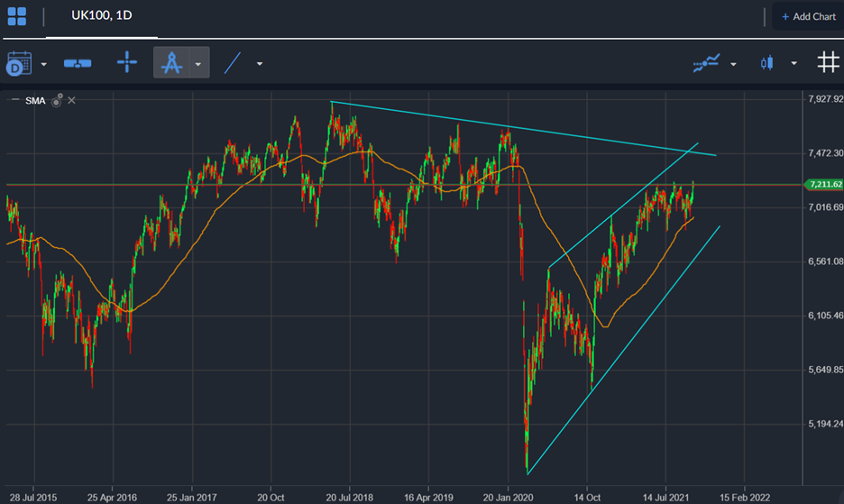The width and height of the screenshot is (844, 504).
Task: Expand the drawing tools dropdown arrow
Action: (198, 63)
